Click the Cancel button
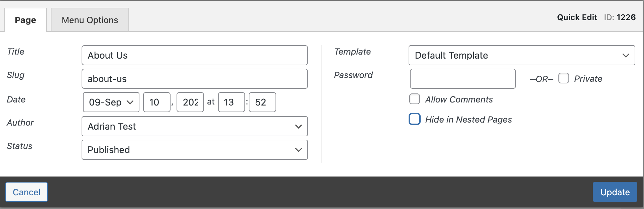Viewport: 644px width, 209px height. 26,192
